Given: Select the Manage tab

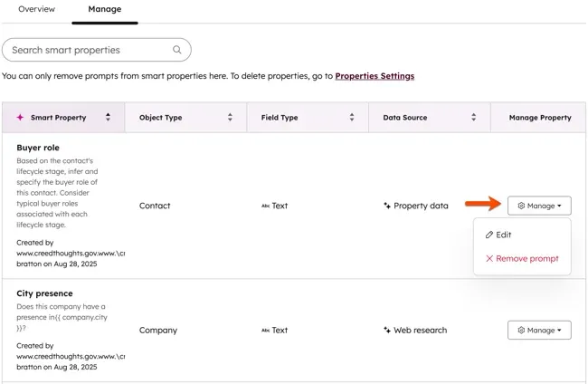Looking at the screenshot, I should pyautogui.click(x=104, y=9).
